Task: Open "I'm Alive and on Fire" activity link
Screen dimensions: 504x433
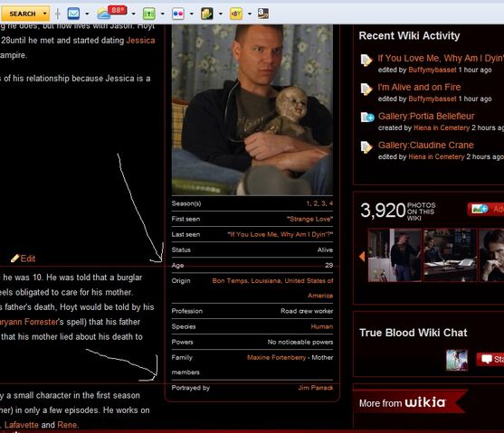Action: (x=419, y=87)
